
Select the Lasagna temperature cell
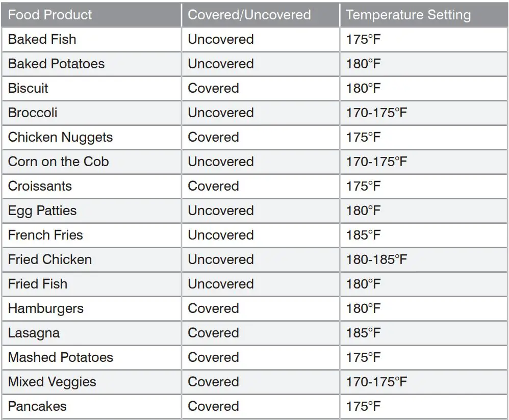click(x=364, y=333)
